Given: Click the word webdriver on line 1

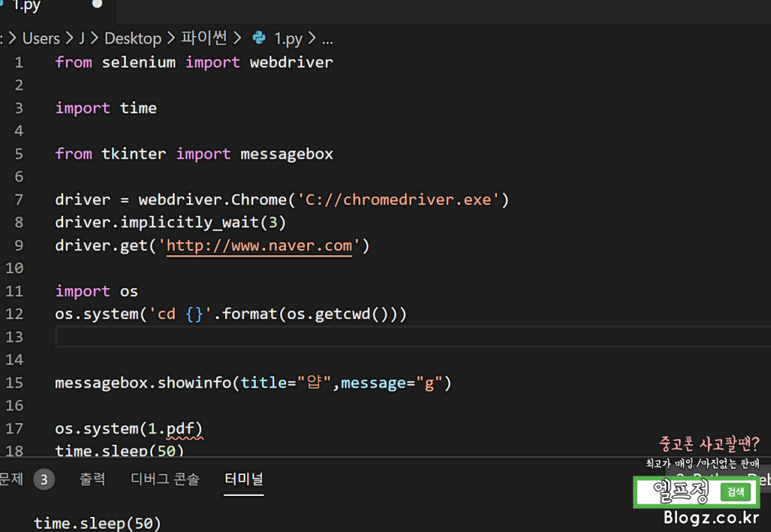Looking at the screenshot, I should (x=291, y=62).
